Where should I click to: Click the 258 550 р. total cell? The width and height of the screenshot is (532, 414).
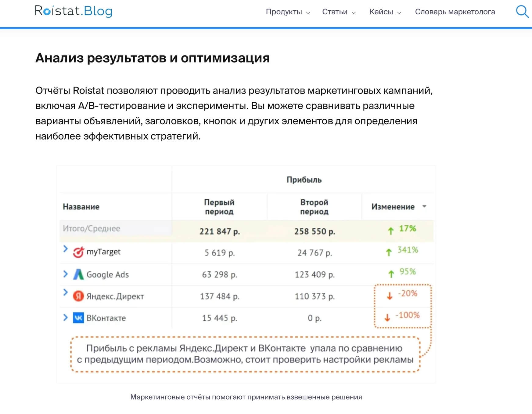(x=315, y=231)
